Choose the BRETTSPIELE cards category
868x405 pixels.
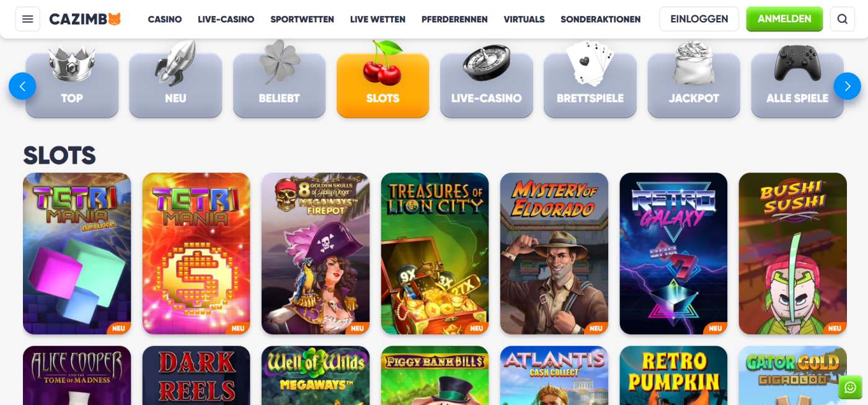(590, 85)
